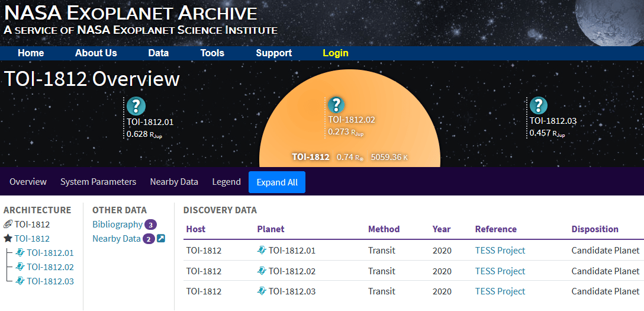
Task: Click the NASA Exoplanet Archive header title
Action: pos(131,14)
